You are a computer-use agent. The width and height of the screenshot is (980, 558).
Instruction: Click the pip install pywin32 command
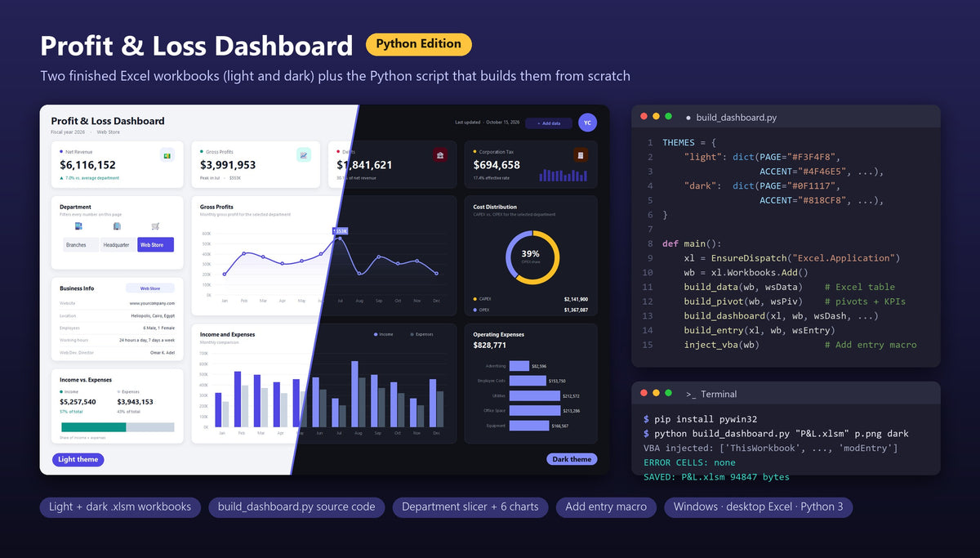pyautogui.click(x=706, y=418)
